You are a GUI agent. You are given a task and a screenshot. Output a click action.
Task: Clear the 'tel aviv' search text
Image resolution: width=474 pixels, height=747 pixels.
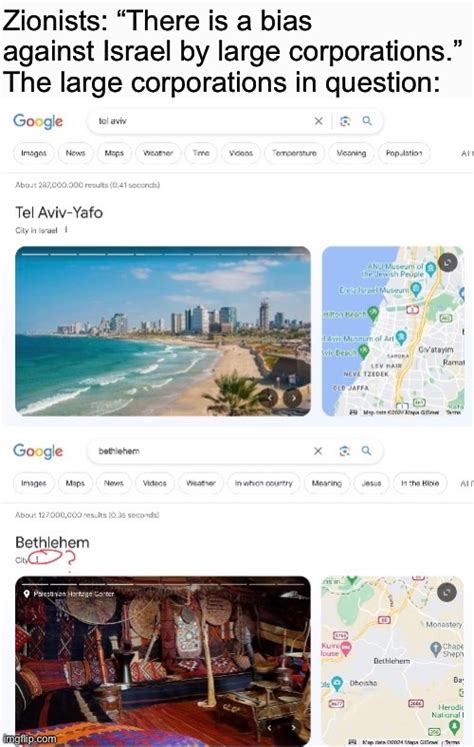pyautogui.click(x=318, y=121)
